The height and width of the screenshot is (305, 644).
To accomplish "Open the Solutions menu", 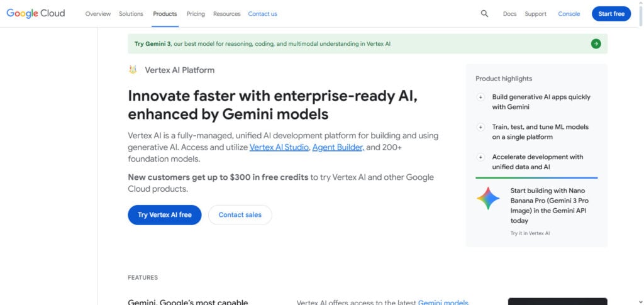I will 131,14.
